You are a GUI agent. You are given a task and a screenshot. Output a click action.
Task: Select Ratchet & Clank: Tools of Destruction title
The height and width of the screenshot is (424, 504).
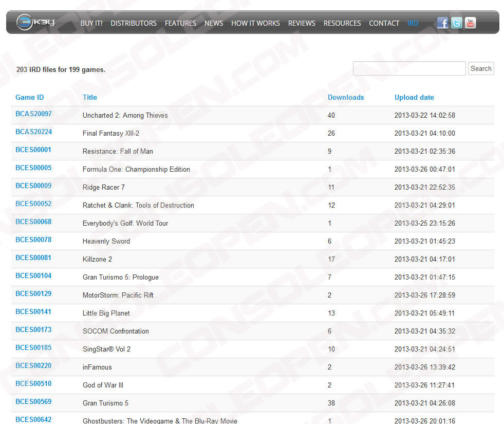138,206
